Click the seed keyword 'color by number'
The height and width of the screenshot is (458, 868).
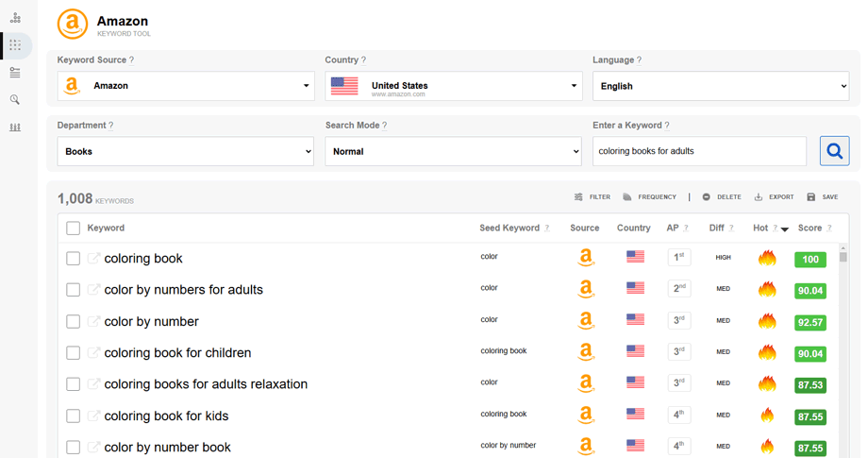click(x=509, y=446)
